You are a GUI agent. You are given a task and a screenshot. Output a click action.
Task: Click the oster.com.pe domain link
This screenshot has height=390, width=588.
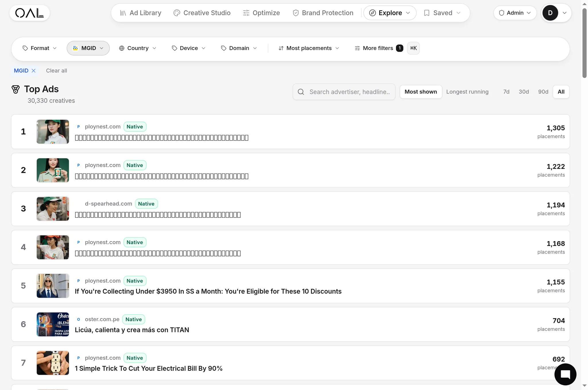[x=102, y=319]
